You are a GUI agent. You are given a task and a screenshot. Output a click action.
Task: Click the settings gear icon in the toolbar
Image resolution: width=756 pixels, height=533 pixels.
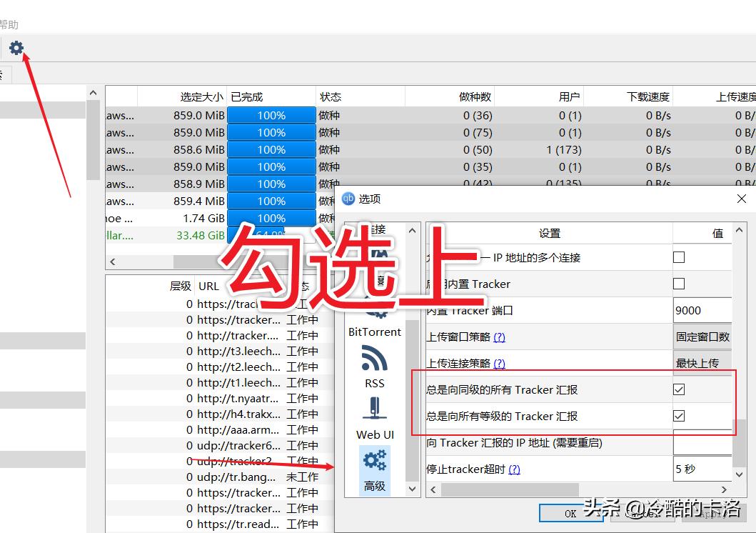pos(16,49)
